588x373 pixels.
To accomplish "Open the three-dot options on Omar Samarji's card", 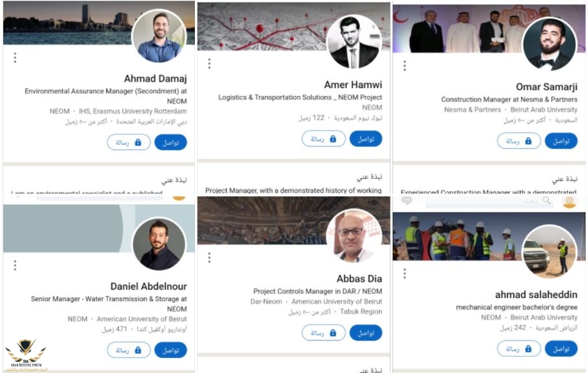I will (x=405, y=65).
